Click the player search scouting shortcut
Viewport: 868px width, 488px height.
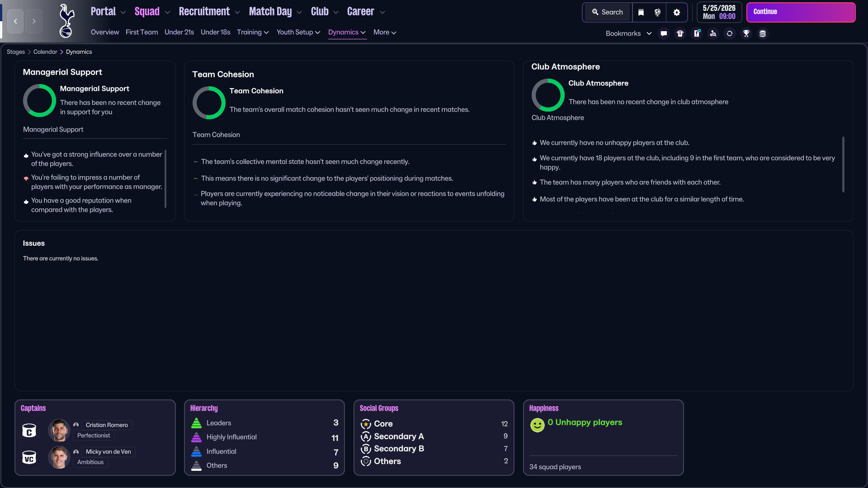[713, 33]
